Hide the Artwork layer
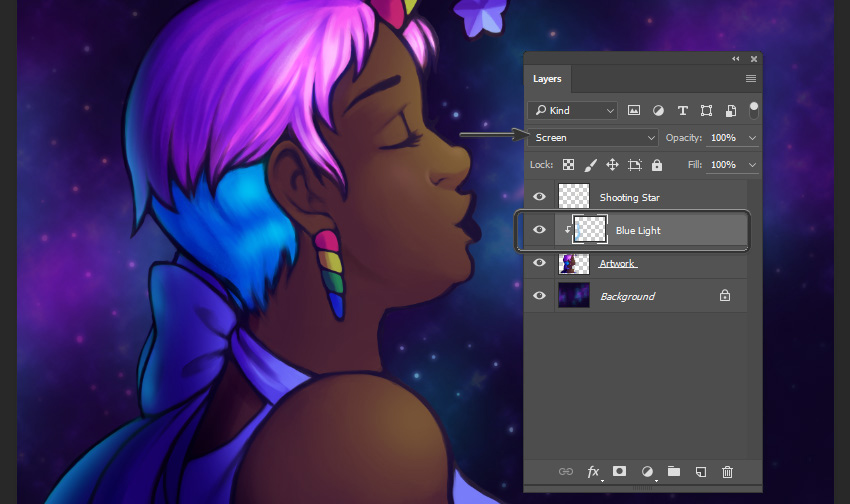850x504 pixels. pos(539,262)
